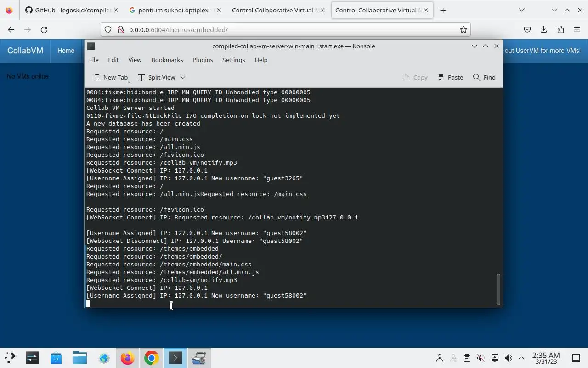Image resolution: width=588 pixels, height=368 pixels.
Task: Go to the CollabVM Home link
Action: 66,51
